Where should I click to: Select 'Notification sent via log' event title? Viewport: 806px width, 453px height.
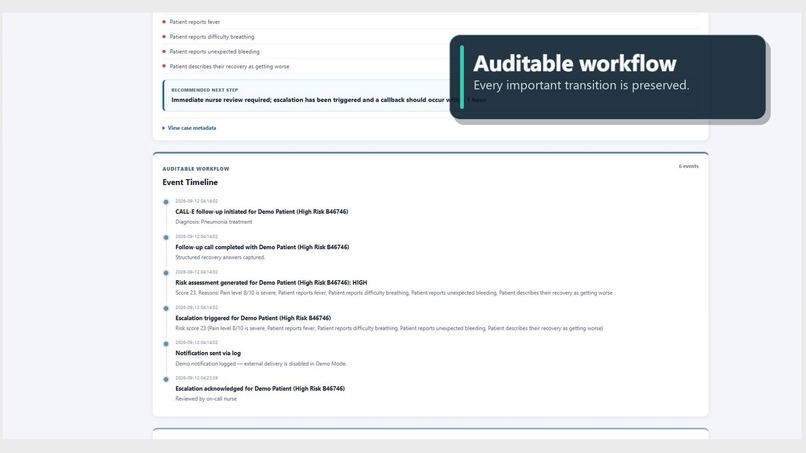(x=208, y=353)
